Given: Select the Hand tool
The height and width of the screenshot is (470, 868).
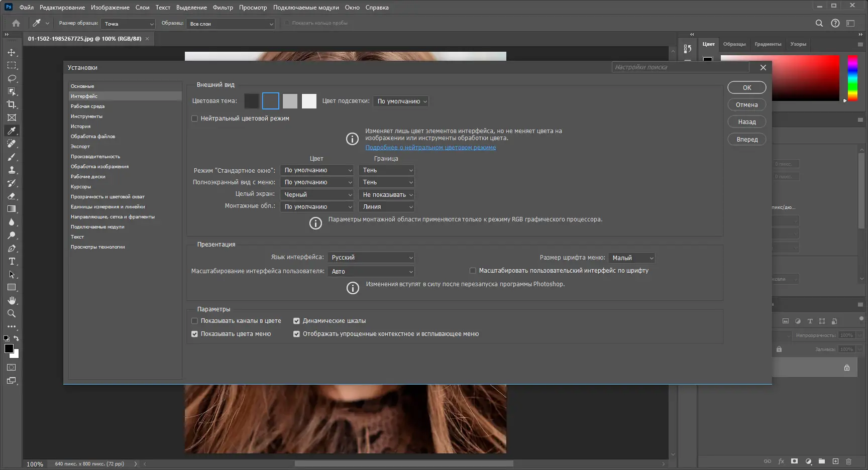Looking at the screenshot, I should point(12,300).
